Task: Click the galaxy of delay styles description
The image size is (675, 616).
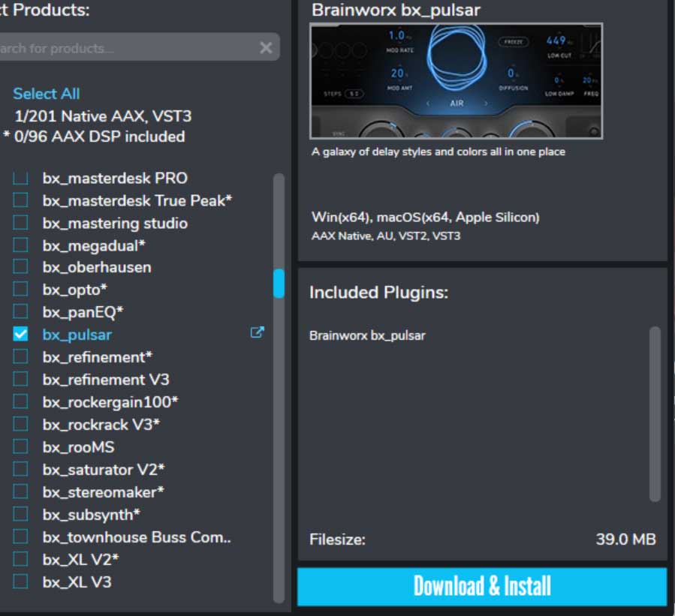Action: click(x=438, y=152)
